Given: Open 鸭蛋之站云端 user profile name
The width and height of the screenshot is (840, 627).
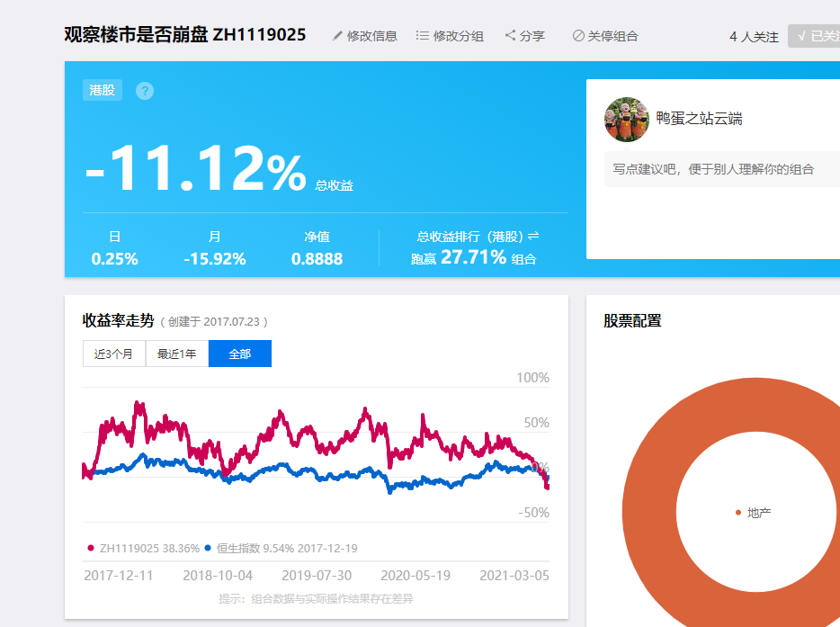Looking at the screenshot, I should pos(699,119).
